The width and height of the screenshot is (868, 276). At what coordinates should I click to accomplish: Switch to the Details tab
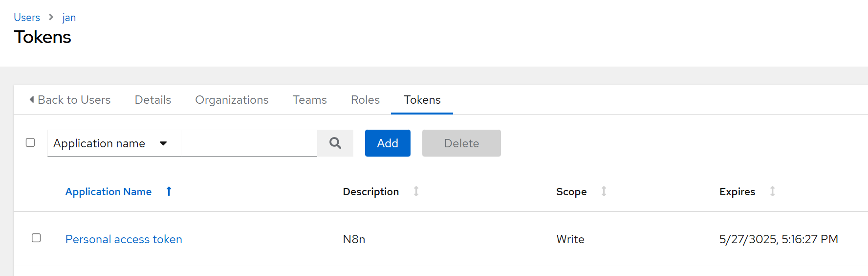(x=152, y=100)
